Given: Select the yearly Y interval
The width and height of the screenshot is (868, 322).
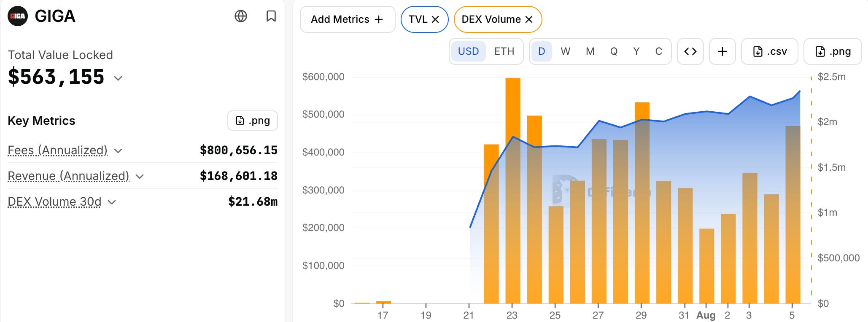Looking at the screenshot, I should 636,51.
